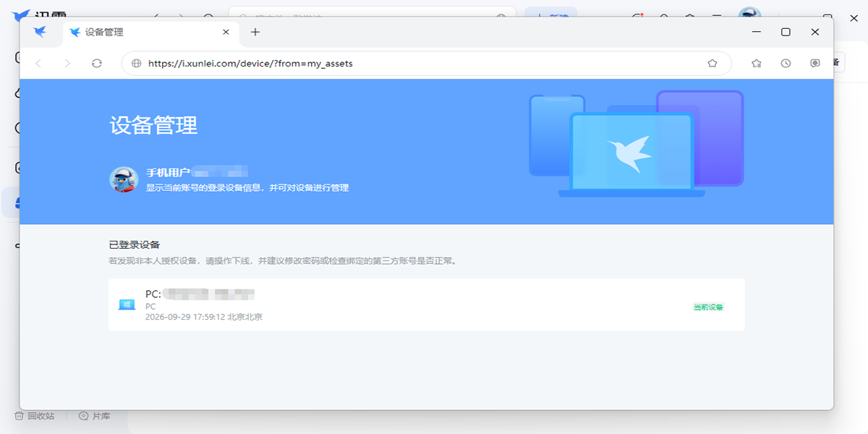Open the favorites list icon next to the address bar
Image resolution: width=868 pixels, height=434 pixels.
757,64
